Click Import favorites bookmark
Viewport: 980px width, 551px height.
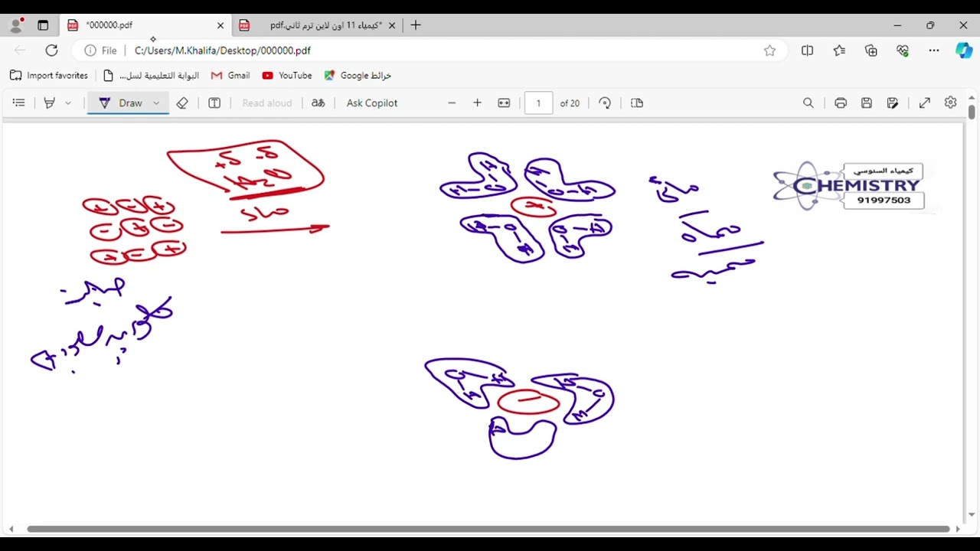point(49,75)
